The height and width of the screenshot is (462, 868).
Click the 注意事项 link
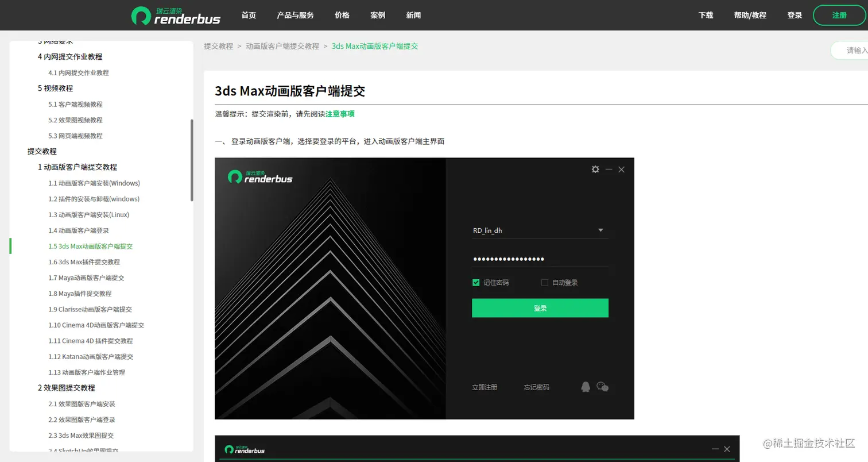tap(340, 114)
